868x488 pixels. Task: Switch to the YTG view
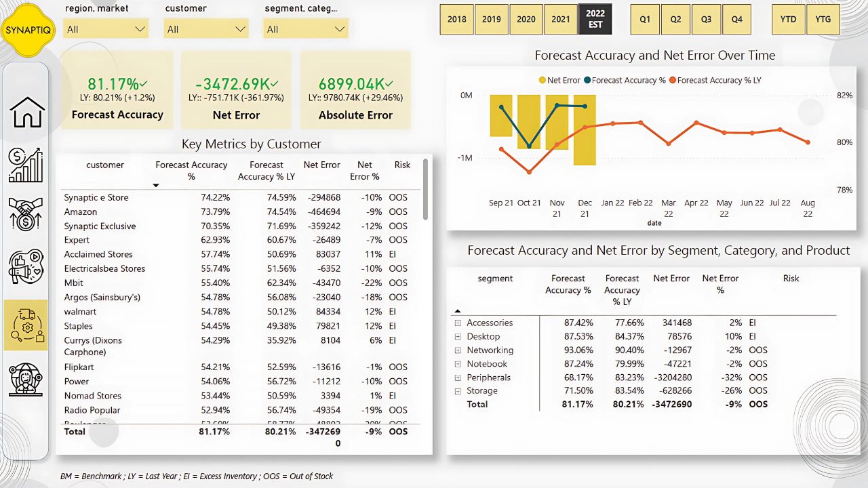point(823,20)
